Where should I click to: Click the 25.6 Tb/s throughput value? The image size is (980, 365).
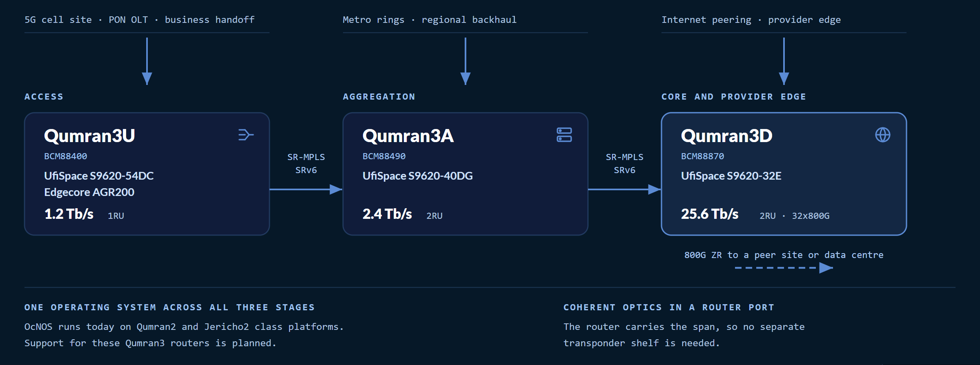[x=710, y=214]
